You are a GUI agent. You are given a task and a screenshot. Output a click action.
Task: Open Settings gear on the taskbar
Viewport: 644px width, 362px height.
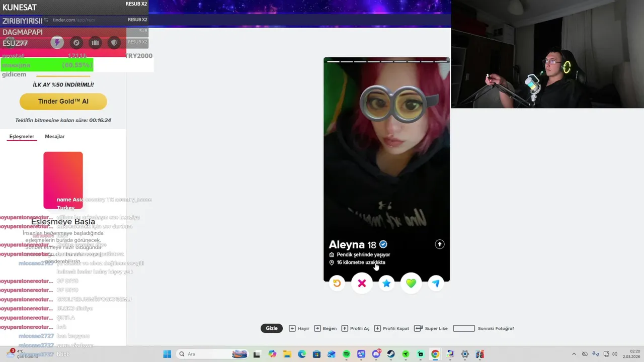tap(465, 354)
